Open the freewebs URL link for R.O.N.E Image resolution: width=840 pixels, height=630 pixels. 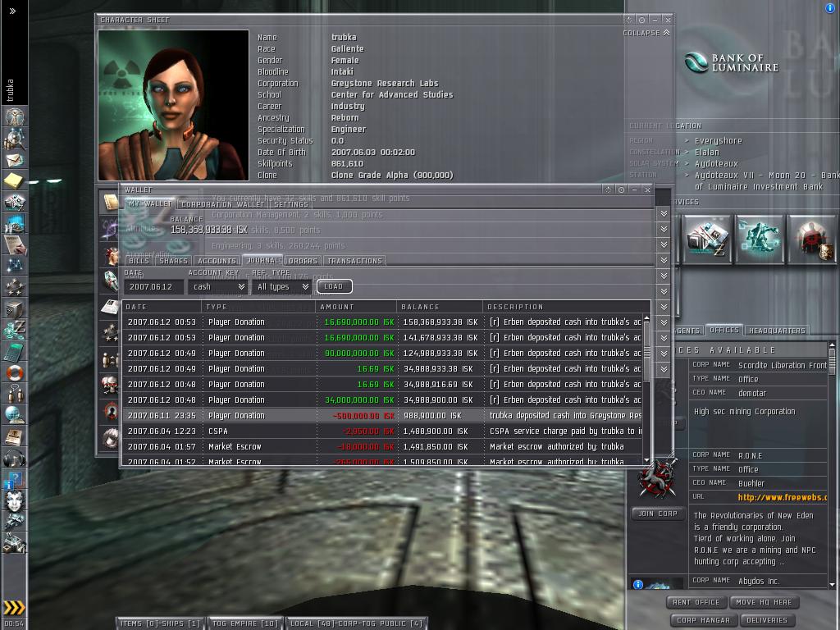(782, 497)
